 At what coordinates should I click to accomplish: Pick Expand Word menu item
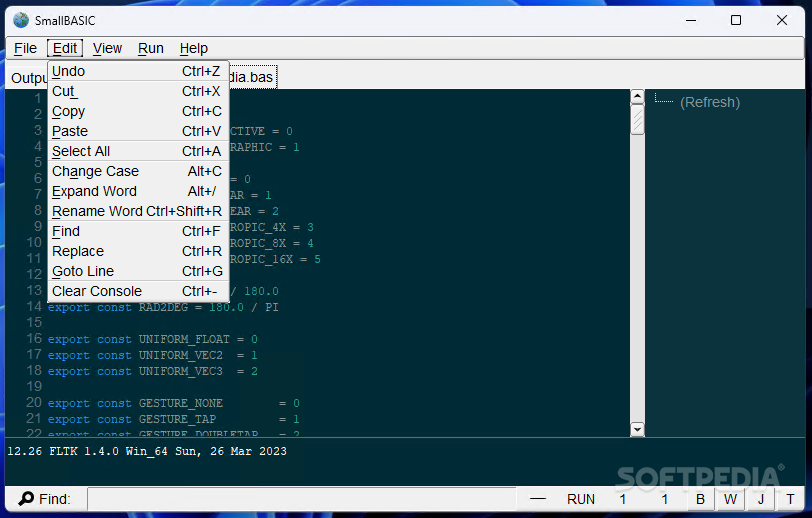pyautogui.click(x=138, y=191)
